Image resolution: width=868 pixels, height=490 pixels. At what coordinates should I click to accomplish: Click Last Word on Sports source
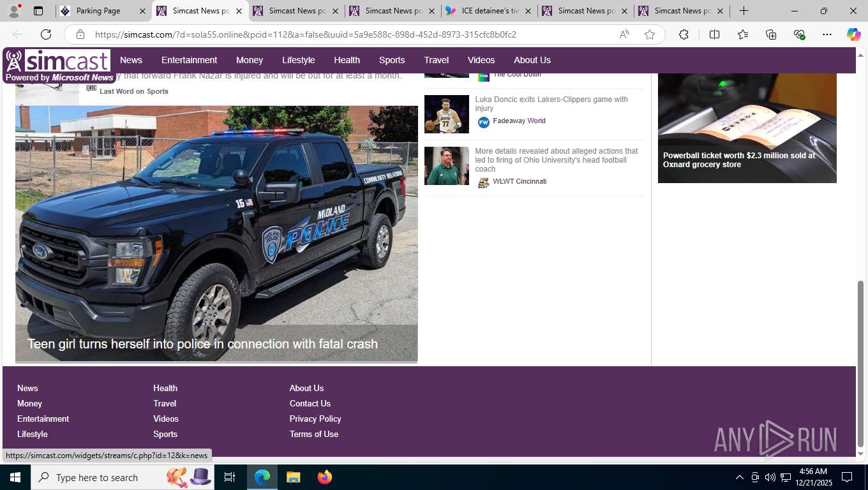134,91
